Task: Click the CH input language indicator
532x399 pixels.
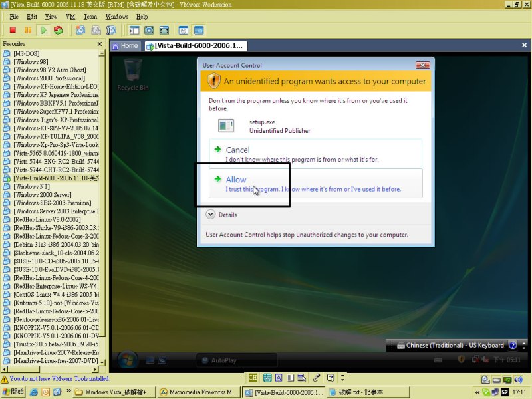Action: coord(253,378)
